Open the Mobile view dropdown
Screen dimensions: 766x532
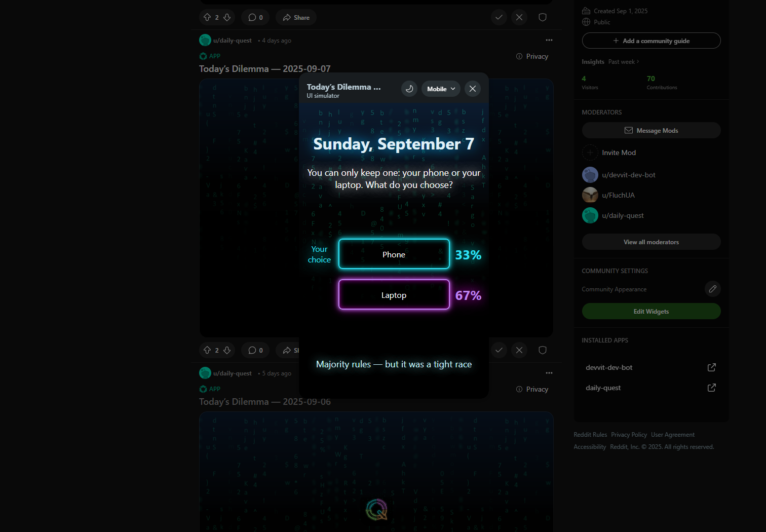pos(441,89)
